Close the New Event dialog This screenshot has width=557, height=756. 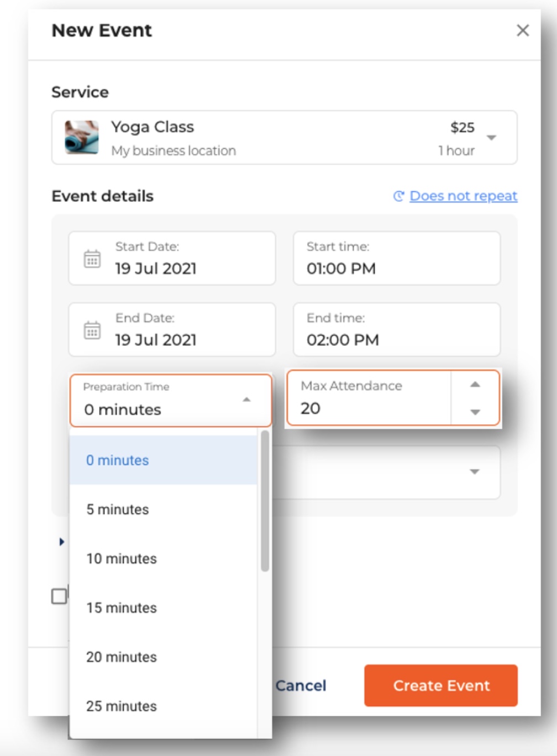point(523,30)
